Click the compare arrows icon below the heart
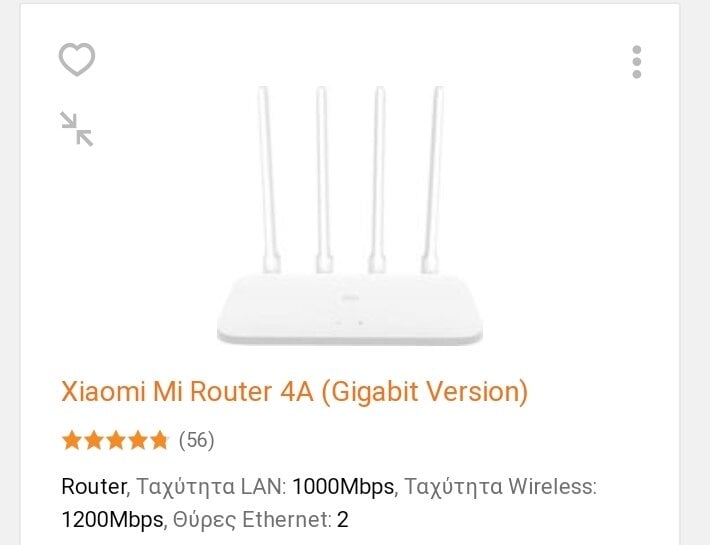The width and height of the screenshot is (710, 545). pos(77,129)
